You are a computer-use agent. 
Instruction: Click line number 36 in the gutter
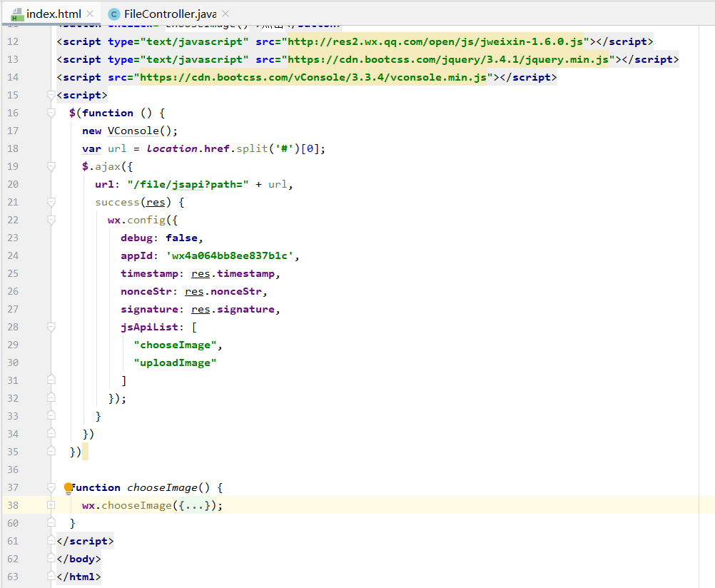[13, 470]
